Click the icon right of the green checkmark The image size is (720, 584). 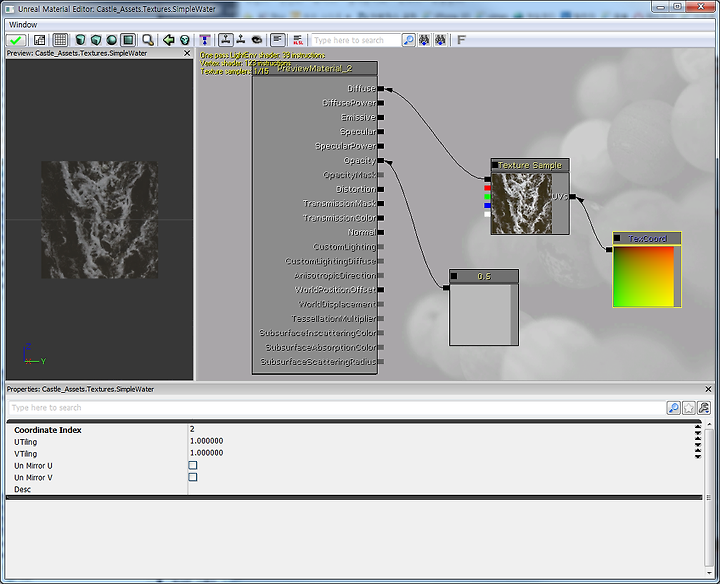tap(39, 40)
